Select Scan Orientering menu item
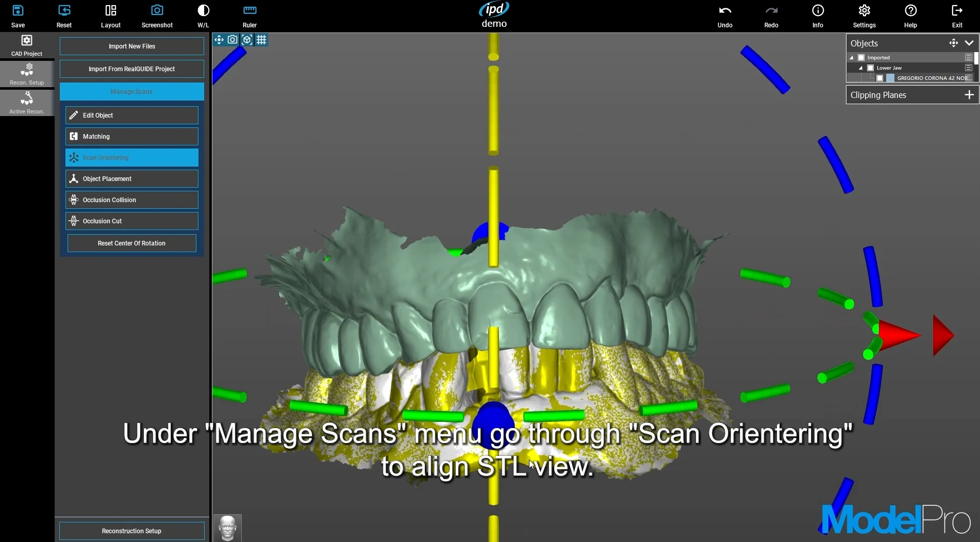The height and width of the screenshot is (542, 980). [x=132, y=157]
